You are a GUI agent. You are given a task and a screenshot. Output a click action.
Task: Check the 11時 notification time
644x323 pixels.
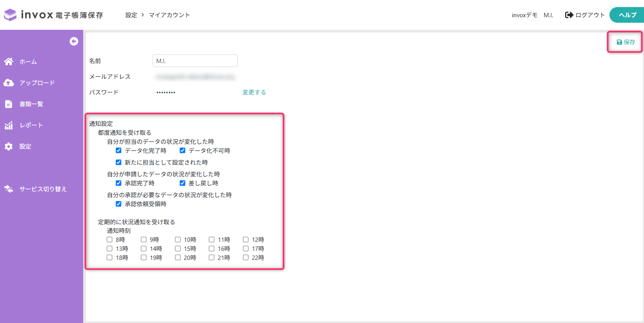click(212, 240)
